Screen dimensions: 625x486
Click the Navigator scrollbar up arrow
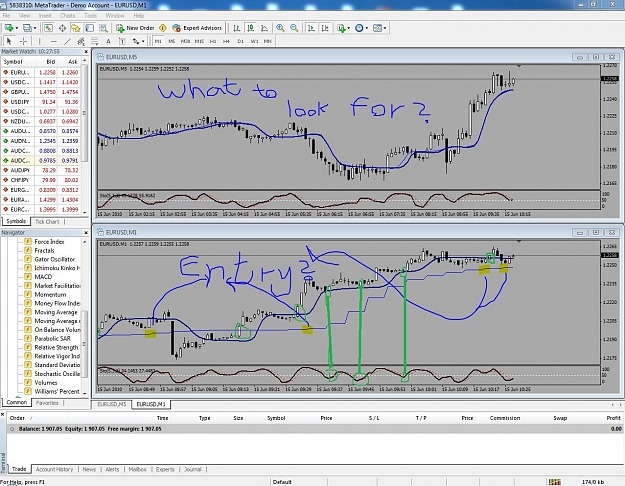coord(85,242)
